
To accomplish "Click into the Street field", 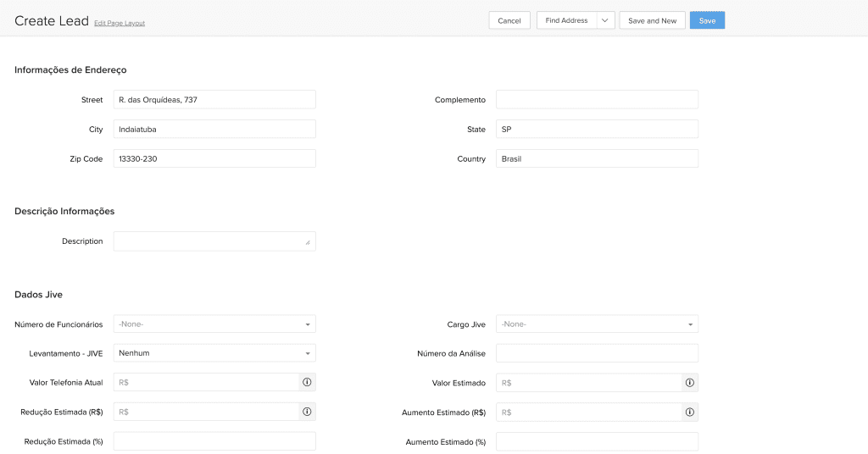I will [x=214, y=100].
